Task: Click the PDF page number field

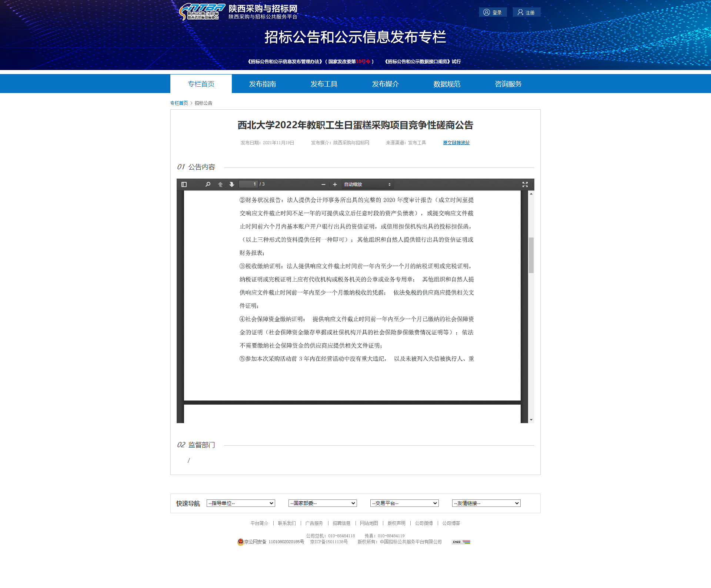Action: coord(248,184)
